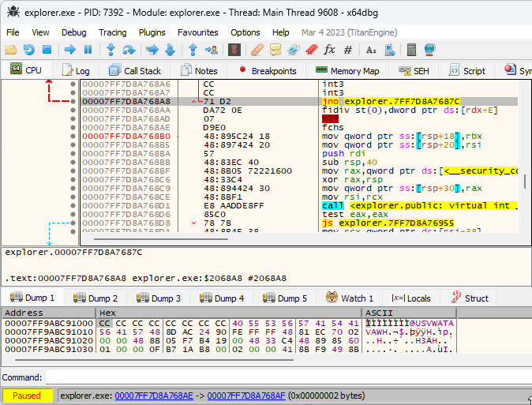
Task: Click the x64dbg bug icon in title bar
Action: click(x=13, y=13)
